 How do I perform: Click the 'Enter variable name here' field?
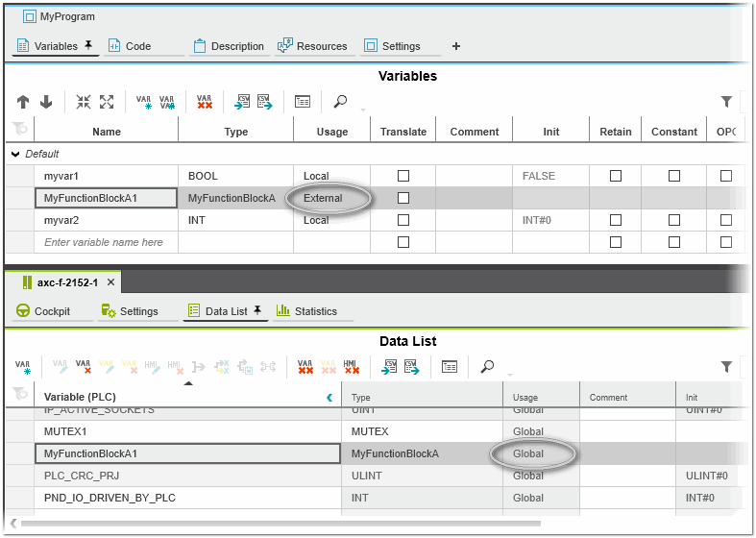(104, 242)
